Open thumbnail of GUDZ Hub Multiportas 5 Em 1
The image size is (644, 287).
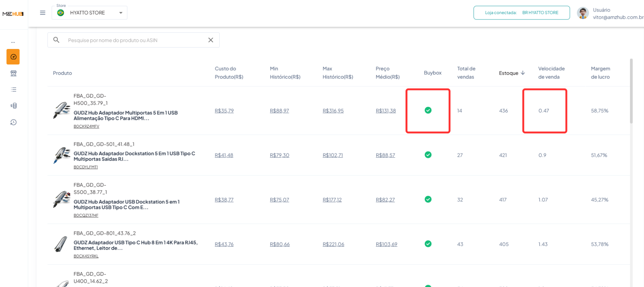click(62, 110)
